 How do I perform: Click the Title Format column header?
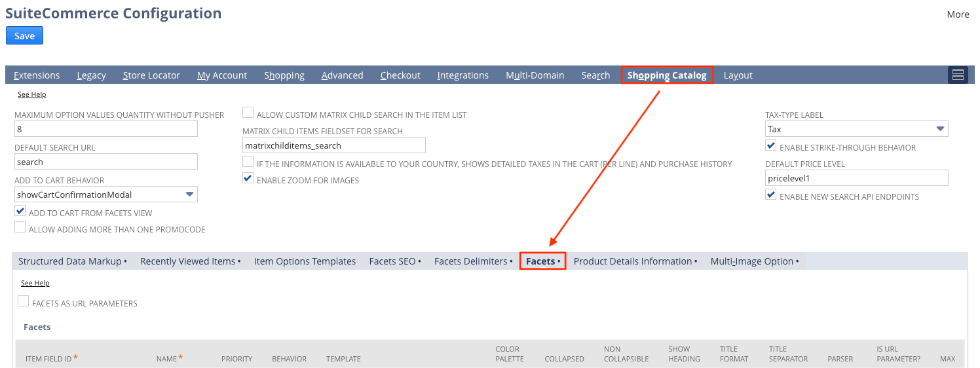(734, 354)
